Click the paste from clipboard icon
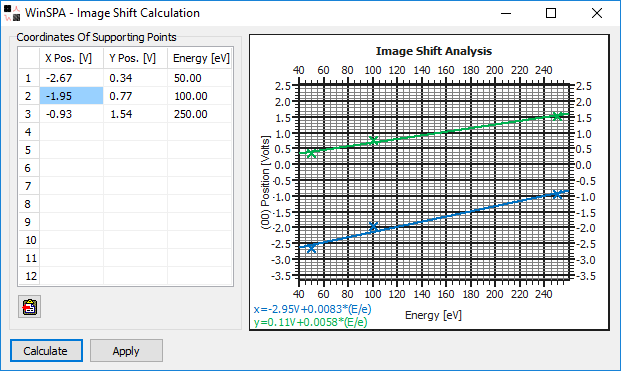The height and width of the screenshot is (371, 621). [30, 306]
